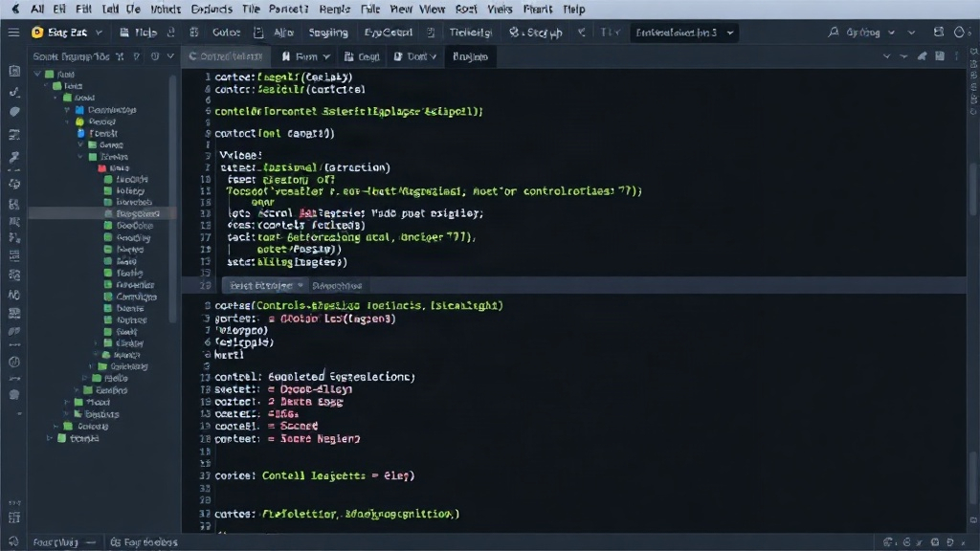Click the floppy-disk save icon in tab bar
The width and height of the screenshot is (980, 551).
pyautogui.click(x=940, y=56)
